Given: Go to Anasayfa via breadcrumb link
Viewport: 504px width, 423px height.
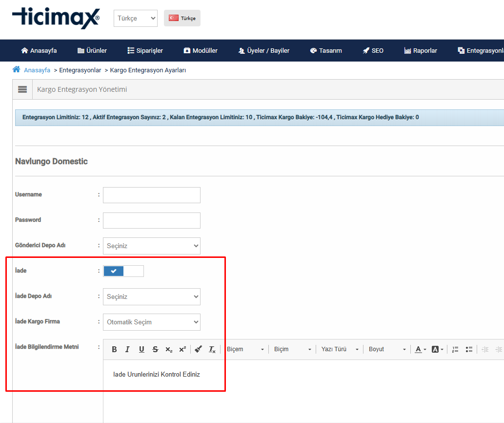Looking at the screenshot, I should tap(37, 70).
